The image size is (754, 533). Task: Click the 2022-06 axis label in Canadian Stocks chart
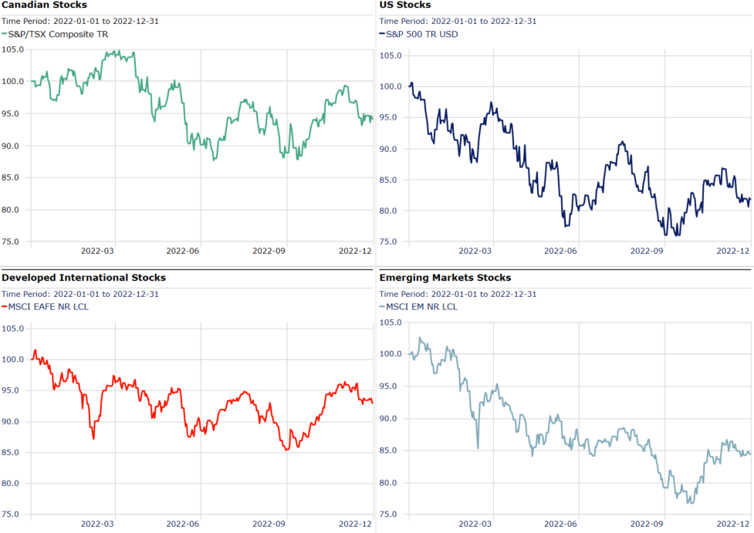tap(183, 251)
